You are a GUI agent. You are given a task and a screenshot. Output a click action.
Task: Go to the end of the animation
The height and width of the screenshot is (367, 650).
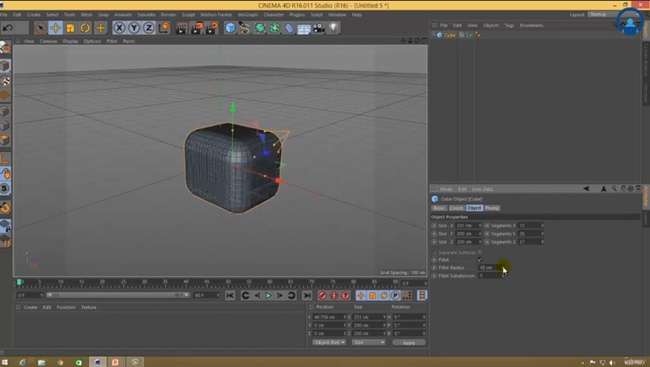pos(307,295)
